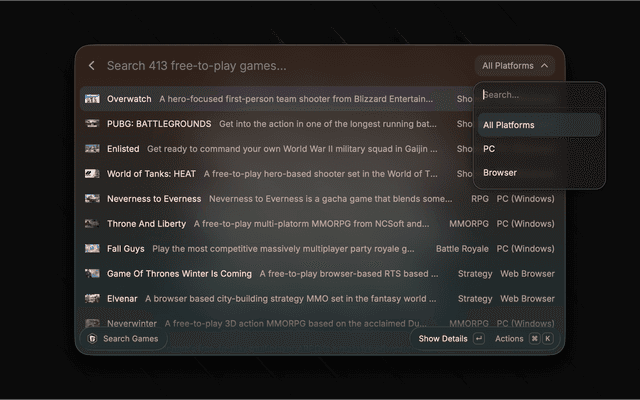The image size is (640, 400).
Task: Click Web Browser platform for Game Of Thrones row
Action: click(x=527, y=273)
